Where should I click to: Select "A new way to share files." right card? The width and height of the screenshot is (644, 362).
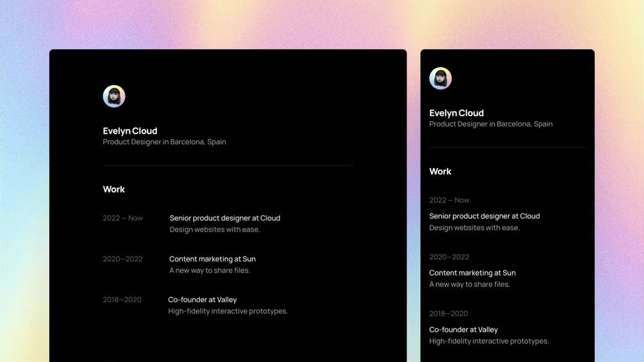(470, 284)
